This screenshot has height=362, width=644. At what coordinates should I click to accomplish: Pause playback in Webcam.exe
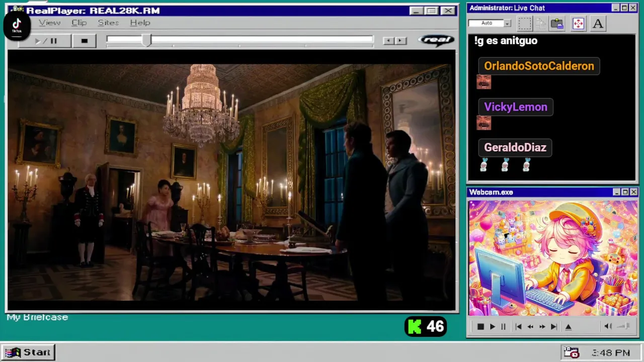503,327
